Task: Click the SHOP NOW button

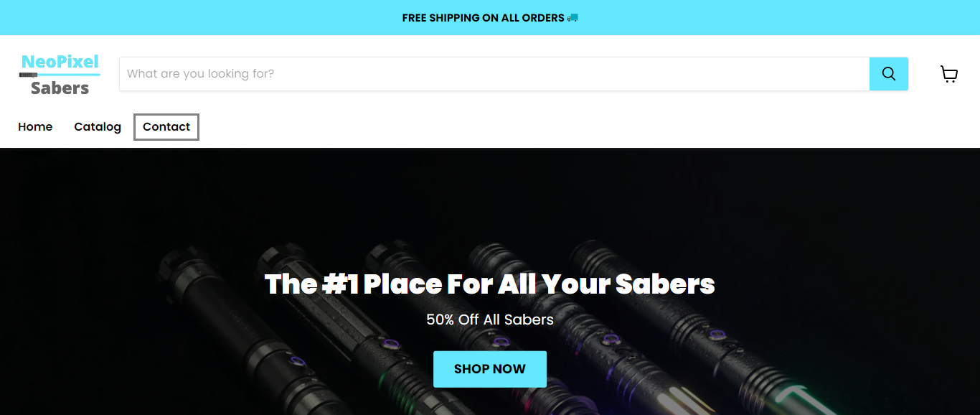Action: coord(490,369)
